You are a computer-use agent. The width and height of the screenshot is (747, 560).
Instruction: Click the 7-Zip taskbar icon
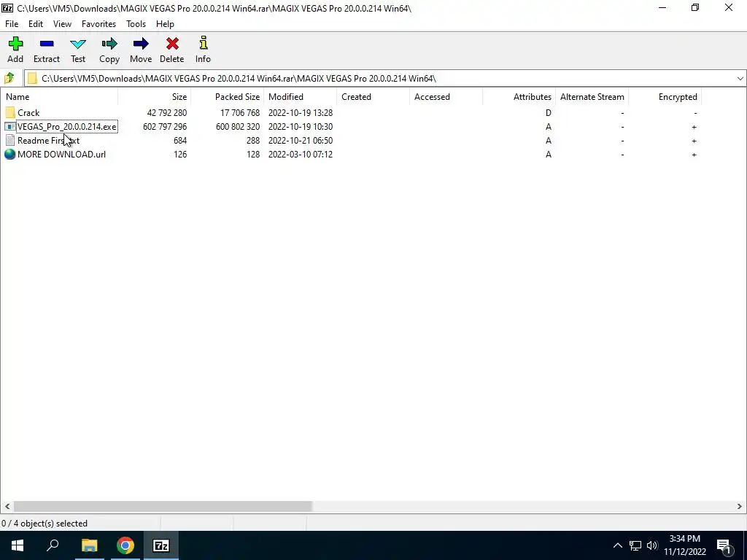click(161, 545)
